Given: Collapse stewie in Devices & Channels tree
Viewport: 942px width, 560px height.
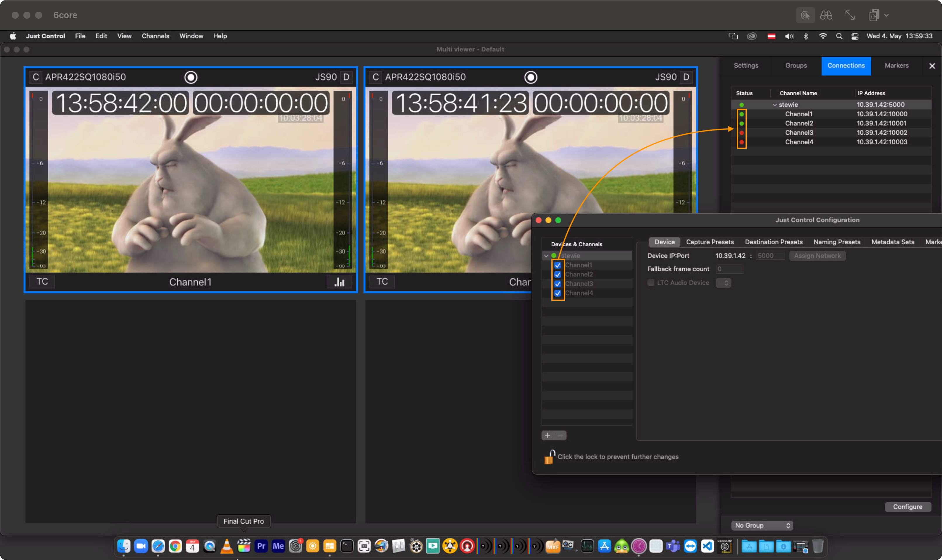Looking at the screenshot, I should (546, 256).
